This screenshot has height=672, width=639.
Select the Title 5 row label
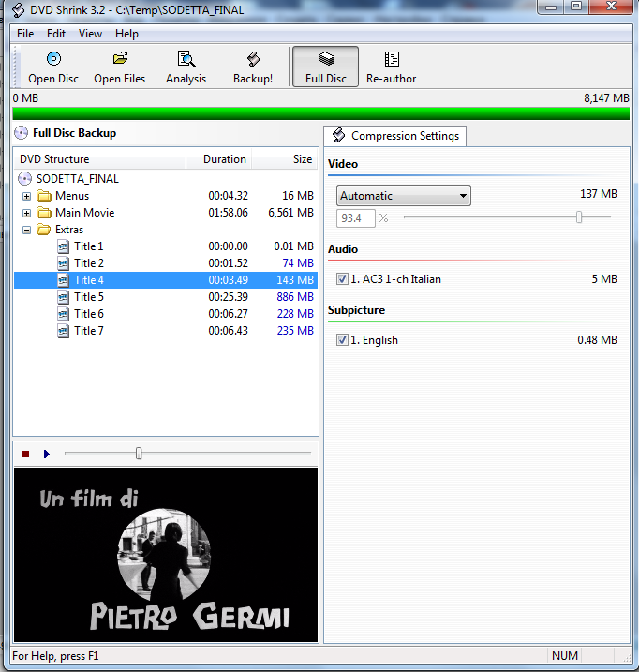coord(89,297)
